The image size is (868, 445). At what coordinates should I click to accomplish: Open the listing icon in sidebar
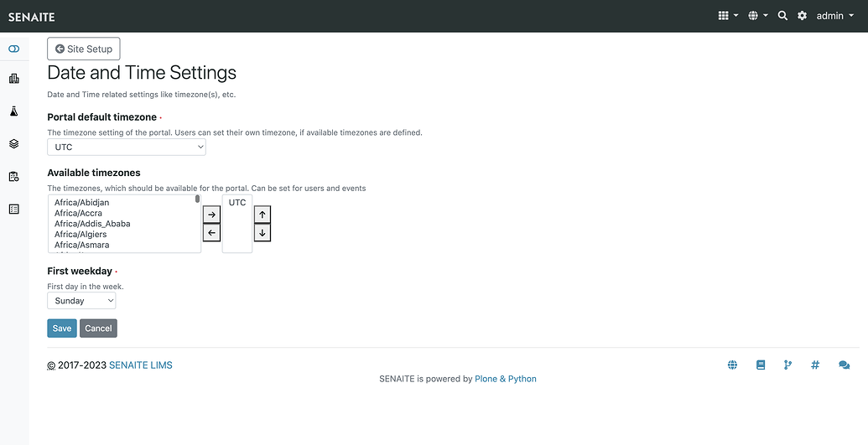click(14, 209)
